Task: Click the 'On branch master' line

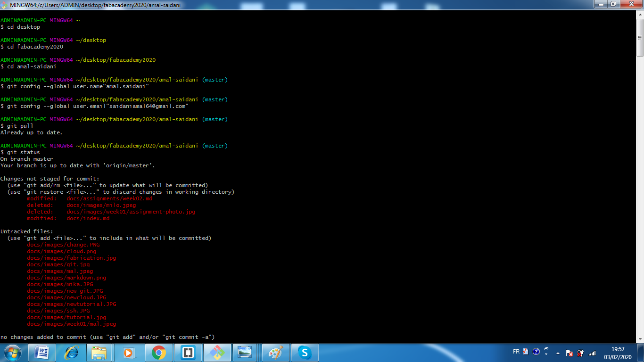Action: coord(27,159)
